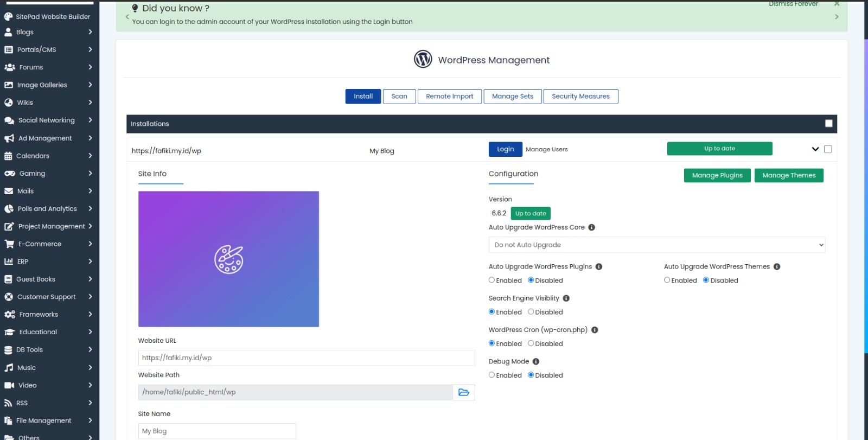This screenshot has width=868, height=440.
Task: Click the Ad Management megaphone icon
Action: click(x=9, y=138)
